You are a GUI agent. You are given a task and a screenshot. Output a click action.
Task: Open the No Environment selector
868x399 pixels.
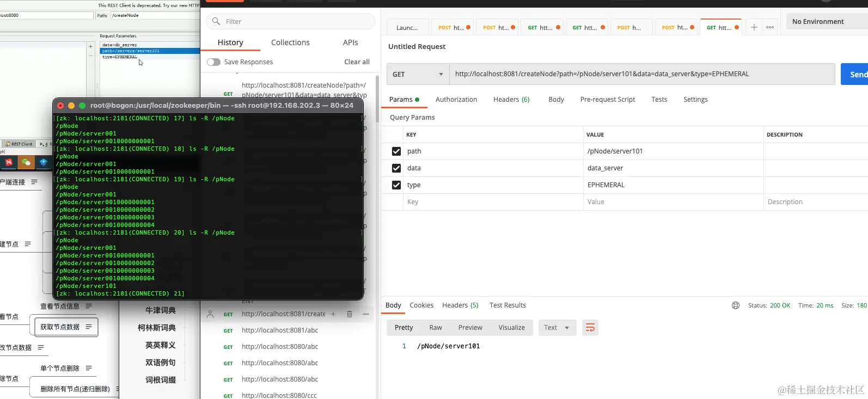tap(827, 21)
